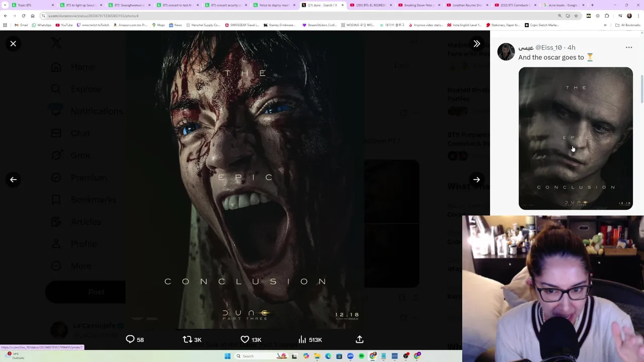Open the browser home button
This screenshot has width=644, height=362.
(x=33, y=16)
